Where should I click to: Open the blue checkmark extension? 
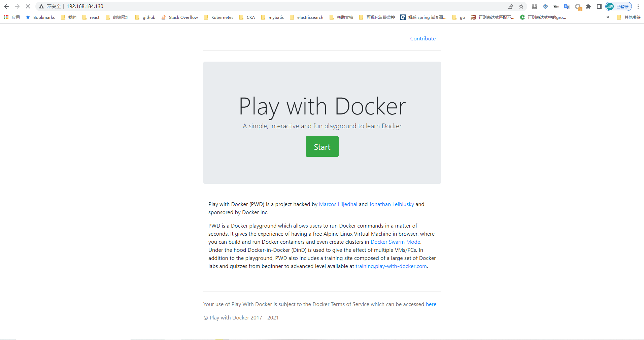[x=545, y=6]
